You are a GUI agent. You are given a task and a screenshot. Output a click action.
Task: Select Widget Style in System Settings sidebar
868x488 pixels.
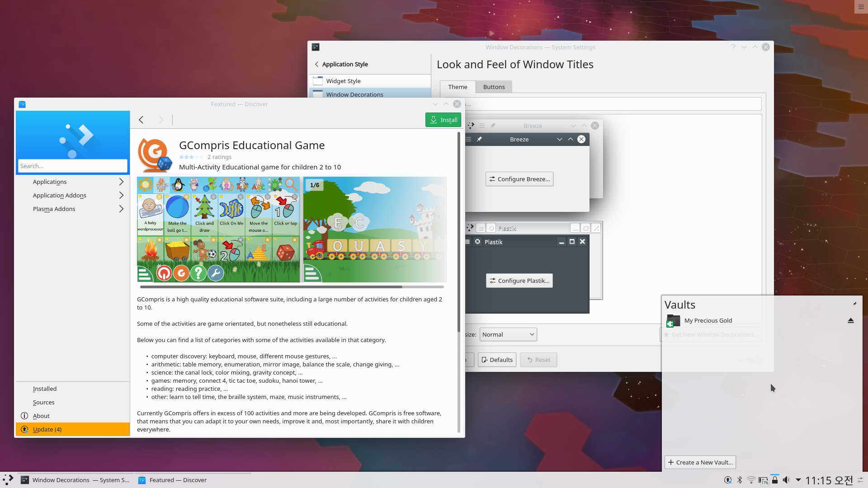click(x=370, y=81)
